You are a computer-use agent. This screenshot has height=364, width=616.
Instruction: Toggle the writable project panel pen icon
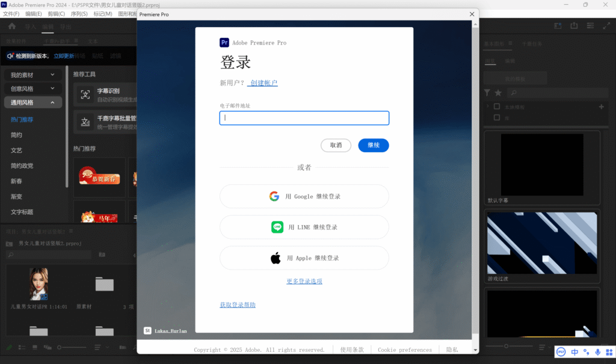click(9, 348)
